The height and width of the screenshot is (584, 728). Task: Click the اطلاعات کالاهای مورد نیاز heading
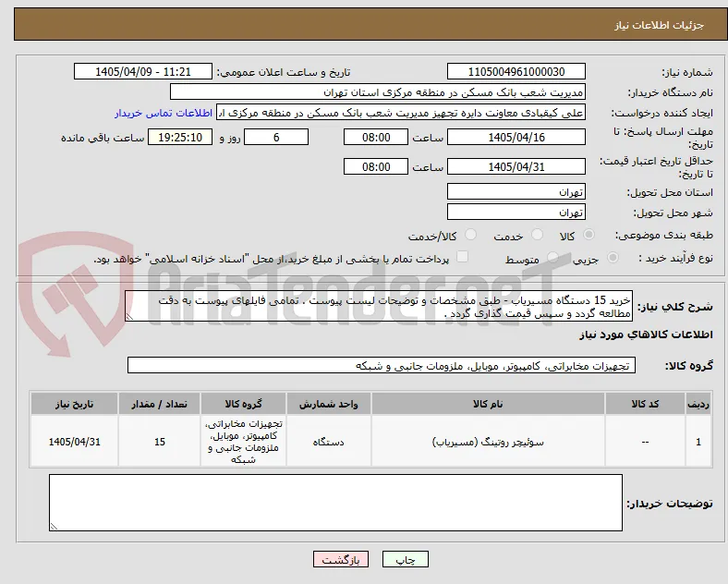646,335
